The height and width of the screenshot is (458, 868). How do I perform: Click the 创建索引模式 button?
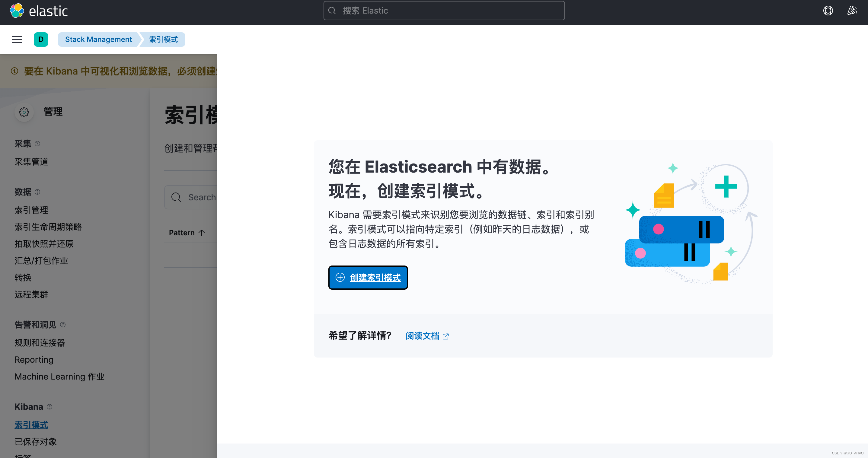pyautogui.click(x=368, y=278)
